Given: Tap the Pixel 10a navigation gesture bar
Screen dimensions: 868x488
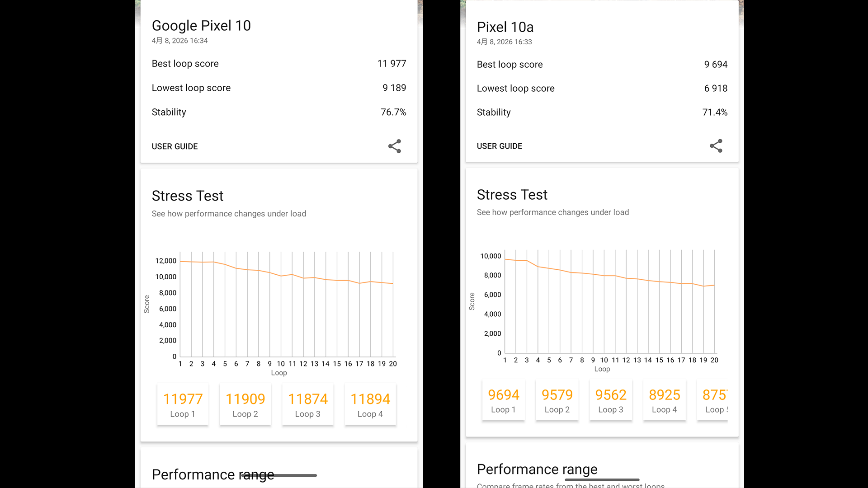Looking at the screenshot, I should (602, 479).
